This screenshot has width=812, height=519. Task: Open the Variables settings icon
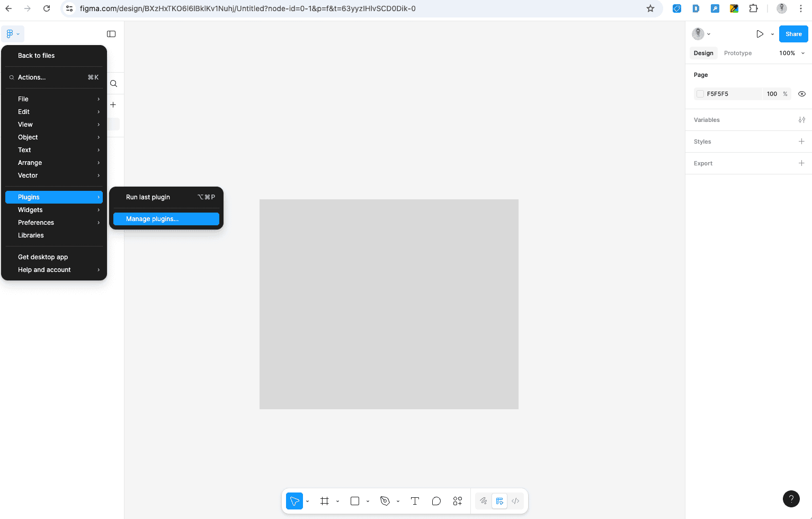click(801, 119)
